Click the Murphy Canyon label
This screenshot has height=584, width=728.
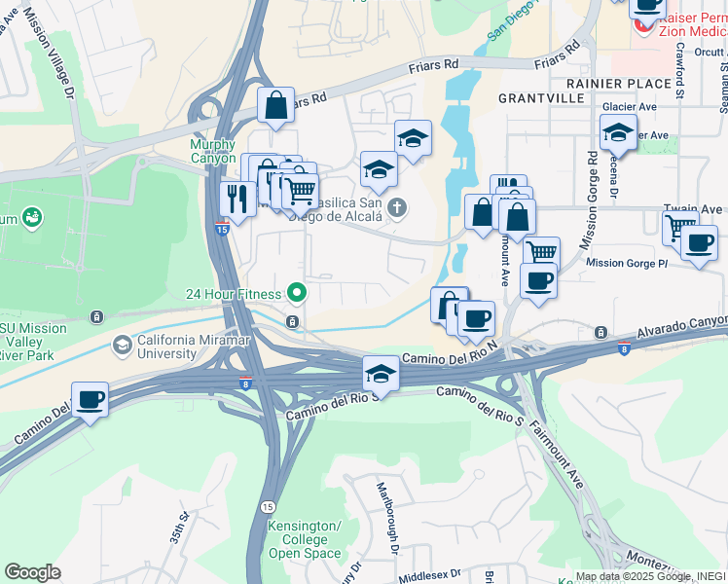tap(213, 151)
